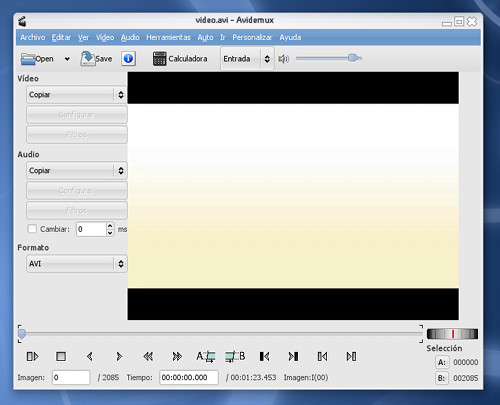This screenshot has height=405, width=500.
Task: Choose the AVI output Formato dropdown
Action: pyautogui.click(x=76, y=264)
